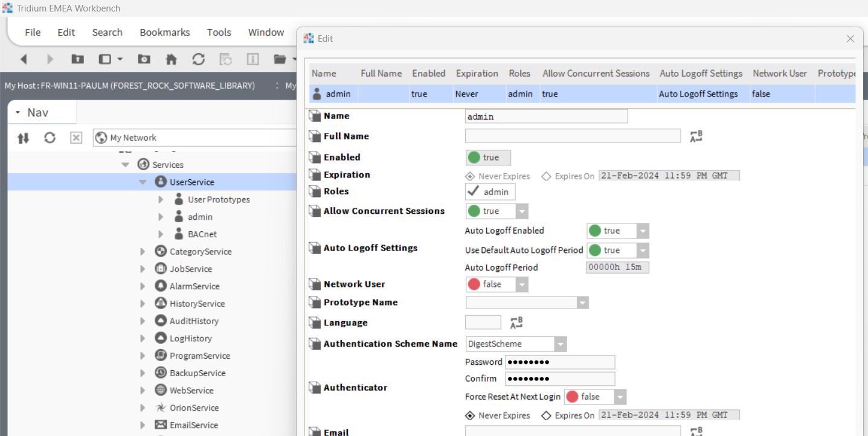Select the admin row in the table
The height and width of the screenshot is (436, 868).
[x=582, y=94]
